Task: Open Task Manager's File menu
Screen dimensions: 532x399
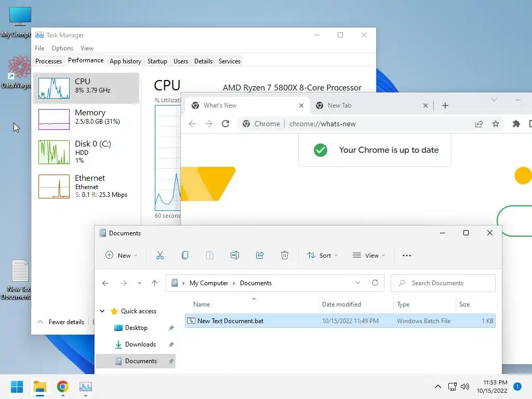Action: 39,48
